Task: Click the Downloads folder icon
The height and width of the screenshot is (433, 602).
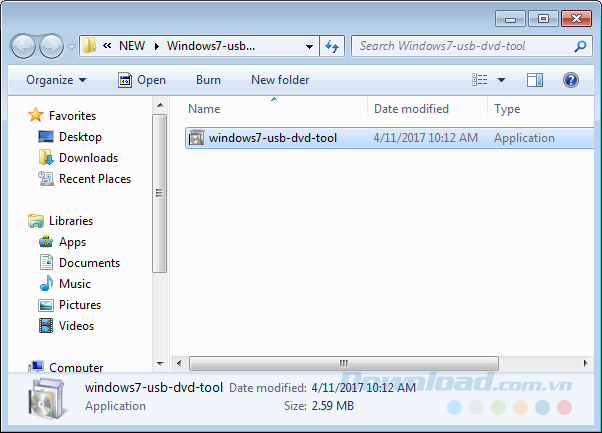Action: (x=46, y=157)
